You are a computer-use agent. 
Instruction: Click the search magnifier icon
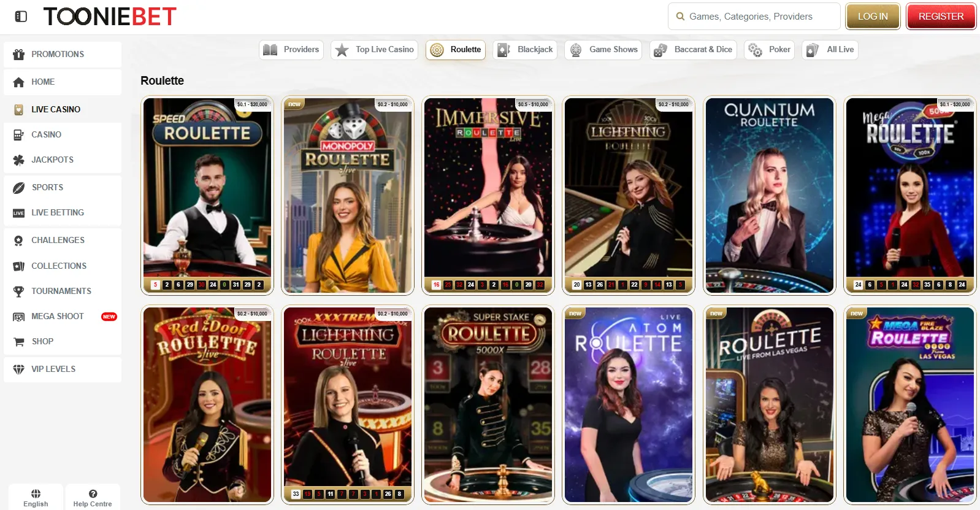(680, 17)
